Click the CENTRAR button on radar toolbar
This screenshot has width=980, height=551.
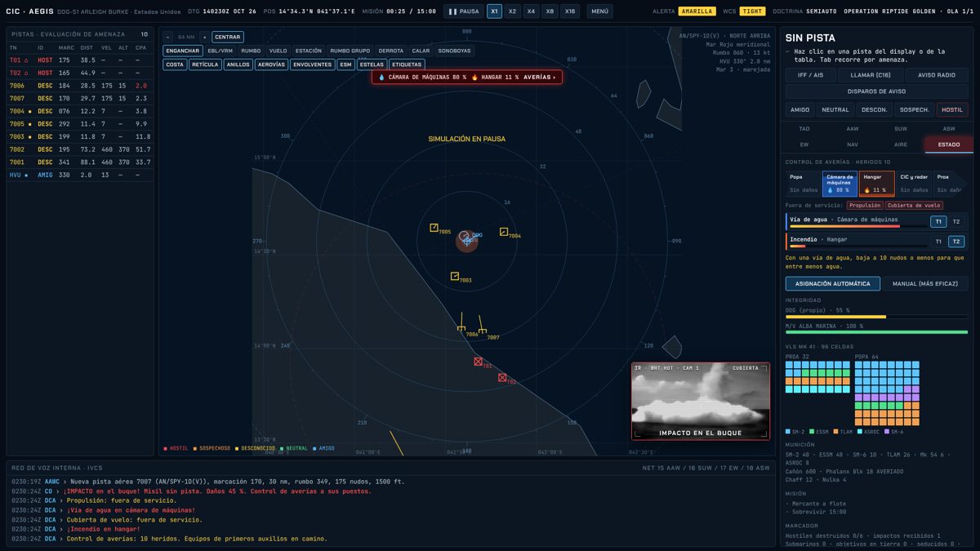(x=228, y=37)
